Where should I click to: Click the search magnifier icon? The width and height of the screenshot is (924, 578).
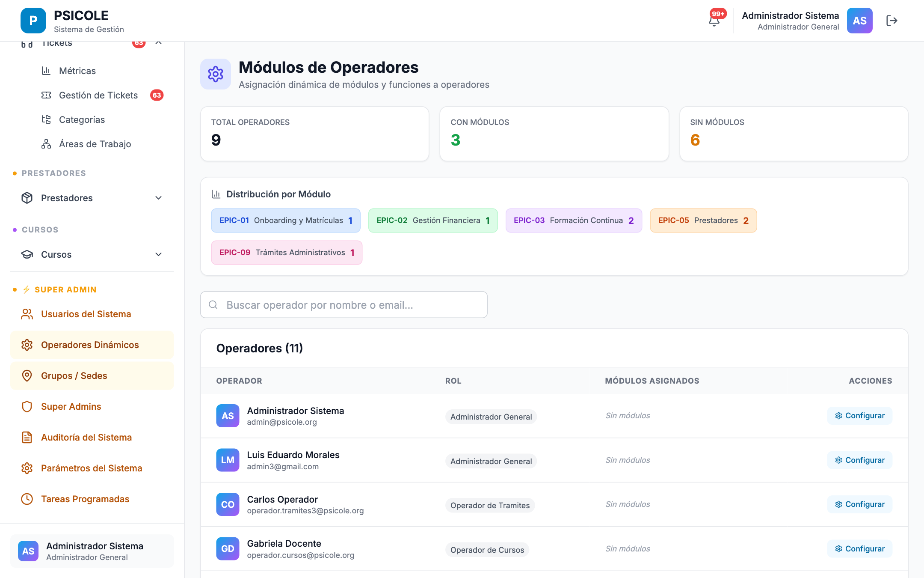click(213, 305)
